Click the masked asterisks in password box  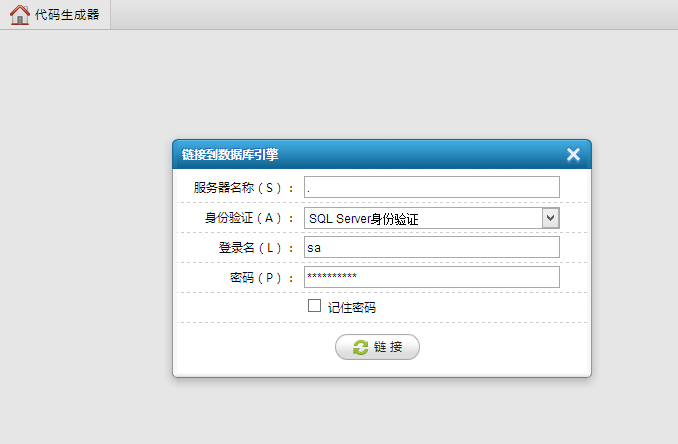click(332, 275)
